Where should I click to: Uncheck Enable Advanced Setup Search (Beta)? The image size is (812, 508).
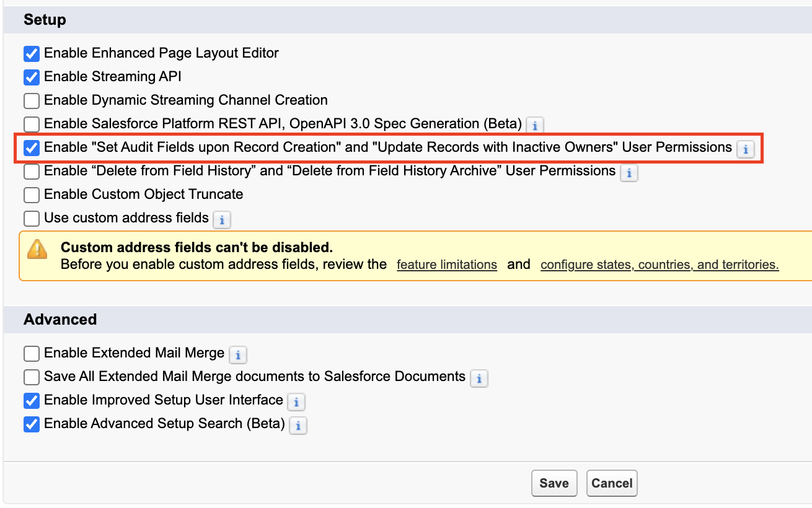click(x=32, y=424)
